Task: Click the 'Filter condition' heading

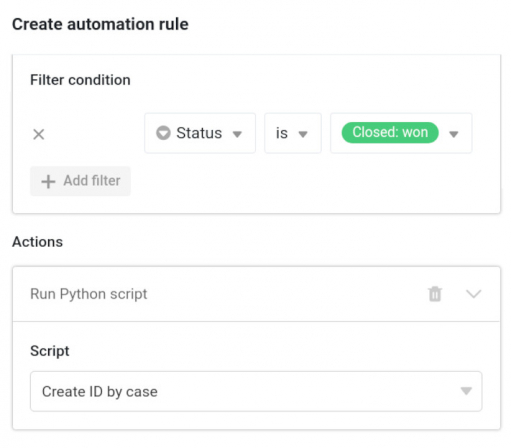Action: (x=80, y=80)
